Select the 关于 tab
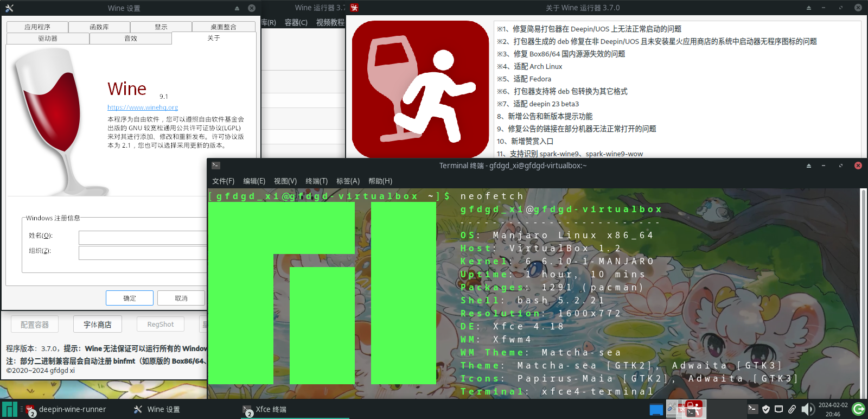Viewport: 868px width, 419px height. pyautogui.click(x=214, y=38)
